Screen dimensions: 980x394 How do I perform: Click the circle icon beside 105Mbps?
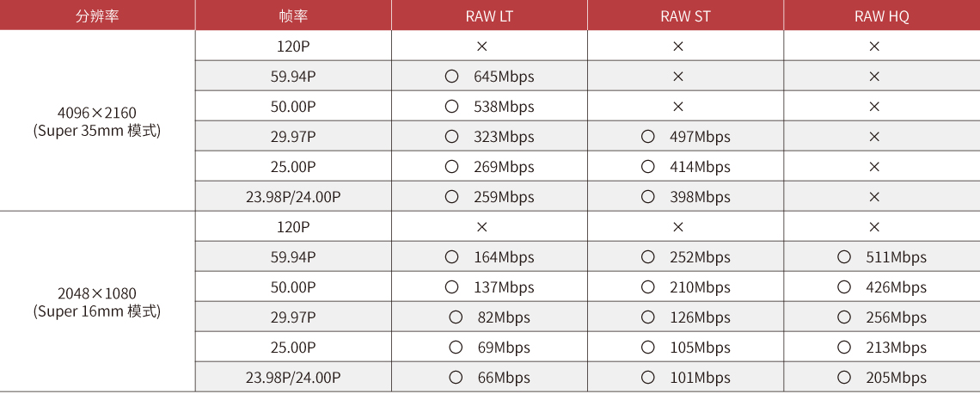coord(648,347)
